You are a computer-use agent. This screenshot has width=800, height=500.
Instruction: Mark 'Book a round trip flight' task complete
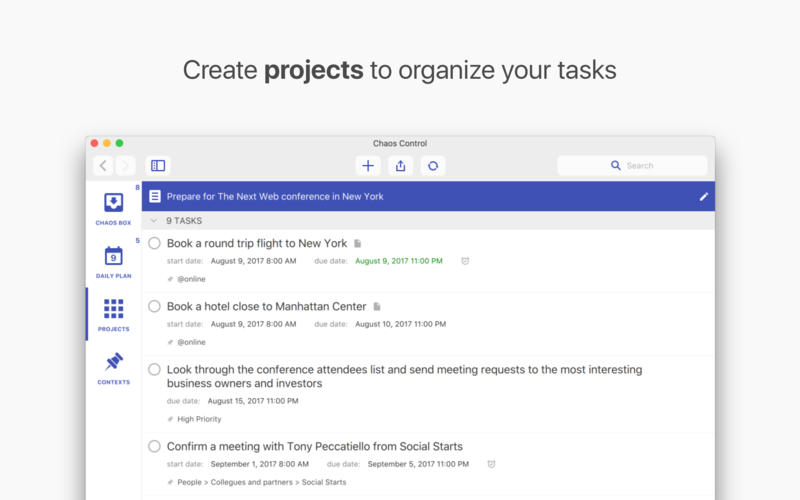pos(154,243)
